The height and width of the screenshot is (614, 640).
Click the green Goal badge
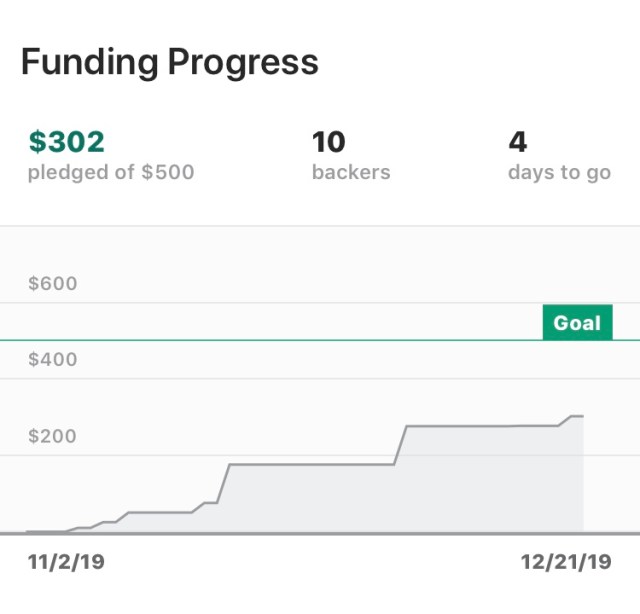577,323
